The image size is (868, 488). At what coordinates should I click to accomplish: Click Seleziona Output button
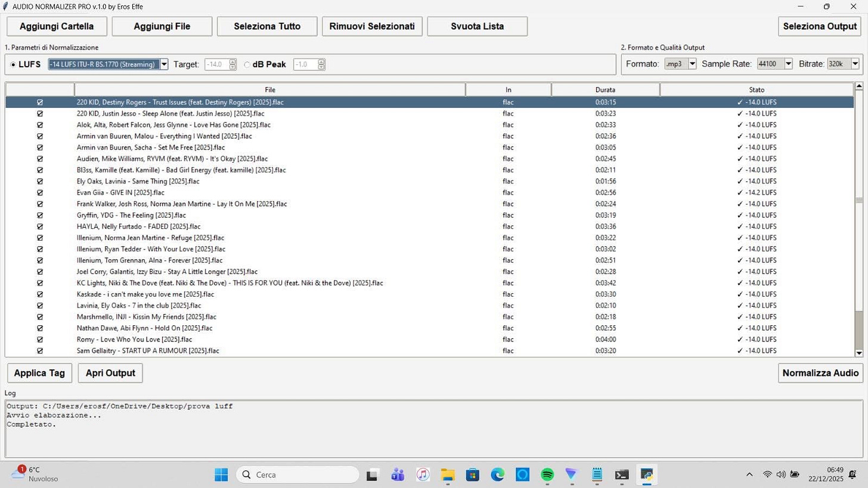point(820,26)
